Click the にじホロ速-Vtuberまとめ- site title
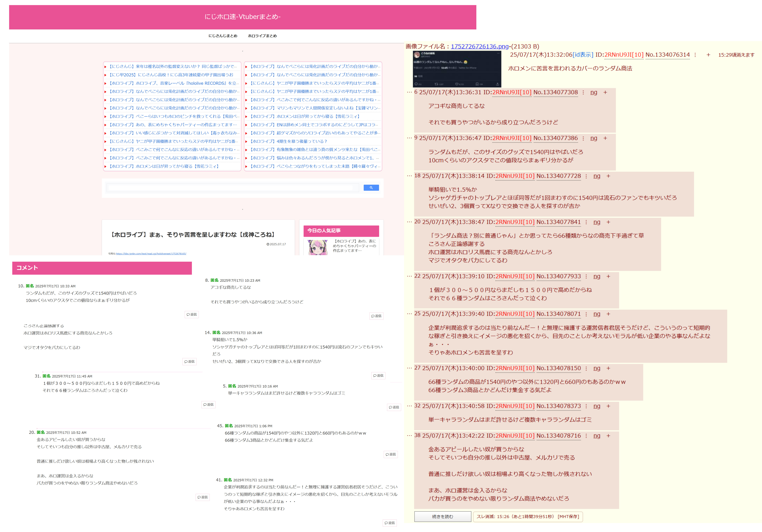 [243, 17]
